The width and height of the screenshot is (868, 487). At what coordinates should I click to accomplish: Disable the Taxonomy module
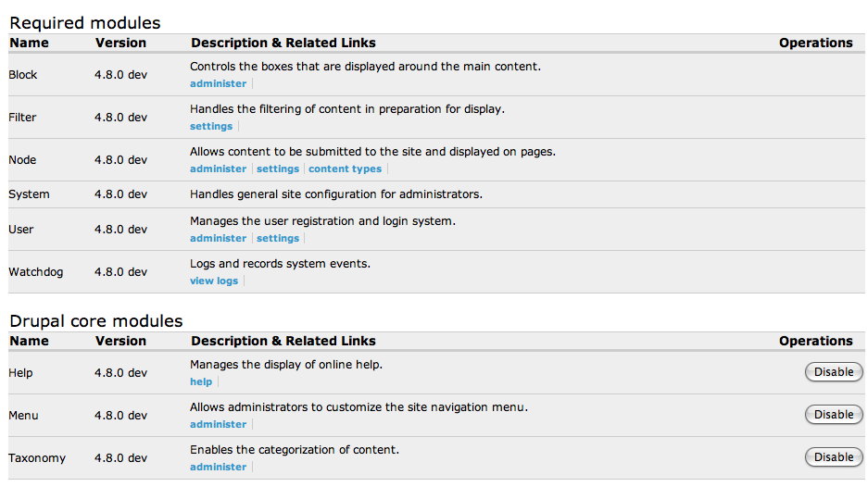pyautogui.click(x=834, y=457)
